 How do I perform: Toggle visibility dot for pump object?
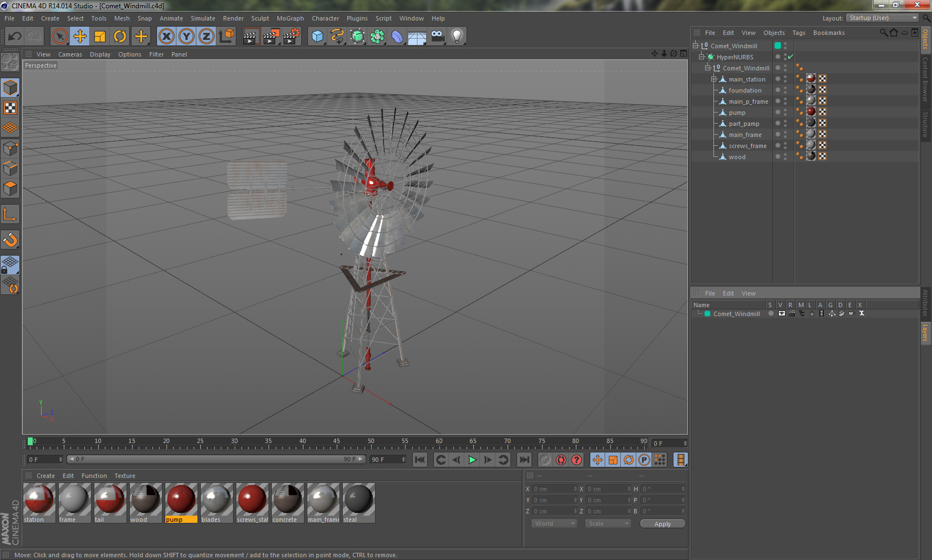[778, 112]
